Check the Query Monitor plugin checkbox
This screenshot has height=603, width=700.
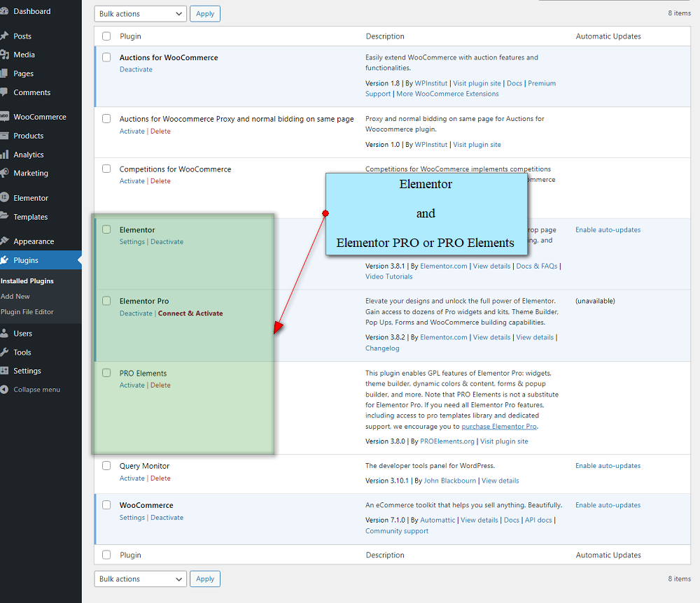(106, 466)
